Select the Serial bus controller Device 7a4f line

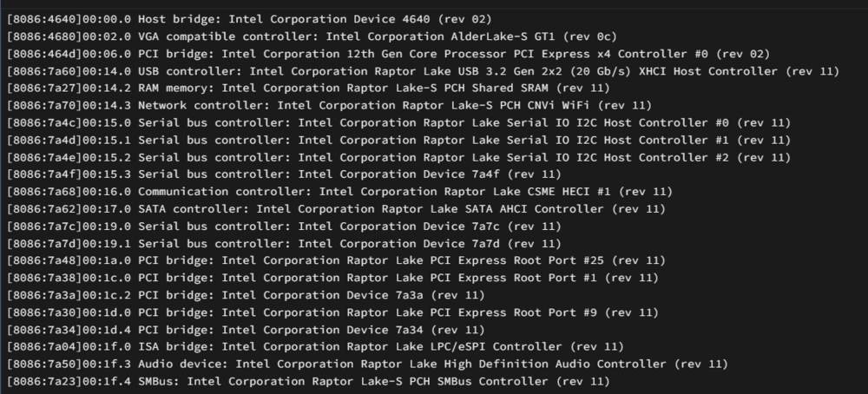[x=284, y=174]
